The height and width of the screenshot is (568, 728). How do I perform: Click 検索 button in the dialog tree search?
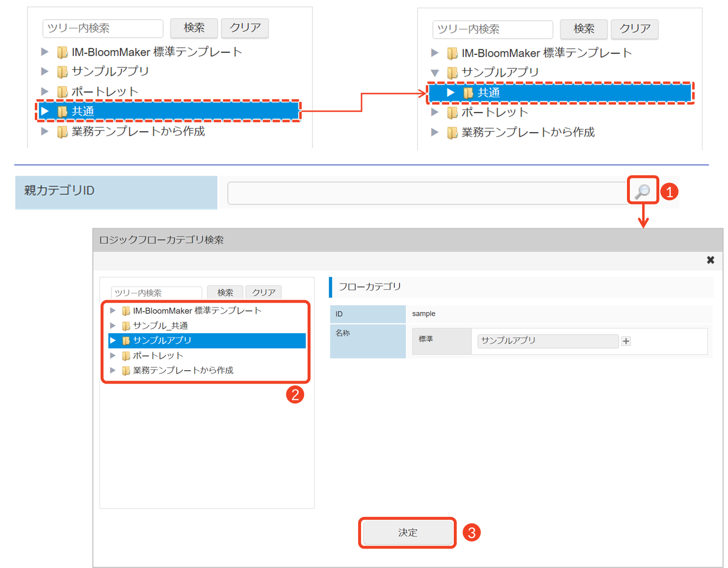[225, 292]
